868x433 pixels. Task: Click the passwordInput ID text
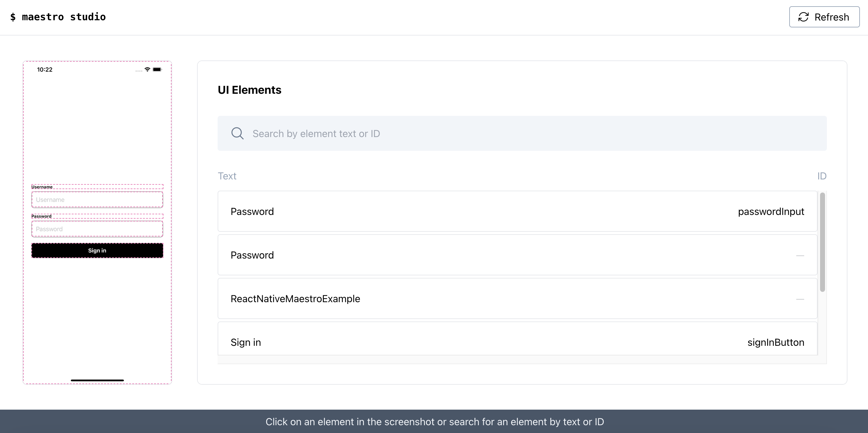[771, 212]
